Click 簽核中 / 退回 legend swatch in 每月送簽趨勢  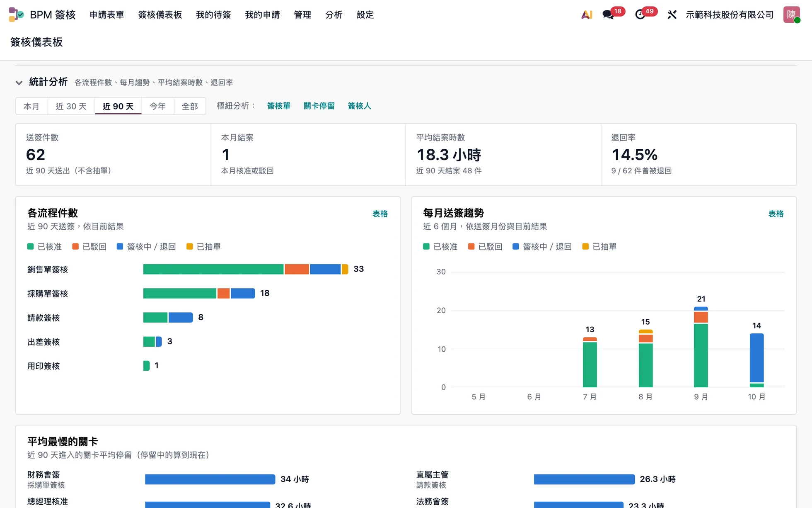click(516, 246)
